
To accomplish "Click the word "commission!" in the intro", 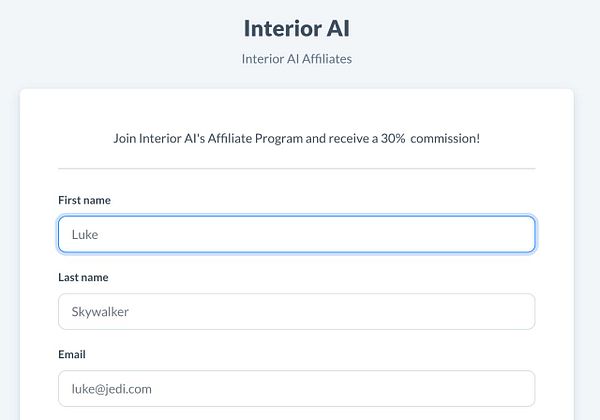I will click(449, 137).
